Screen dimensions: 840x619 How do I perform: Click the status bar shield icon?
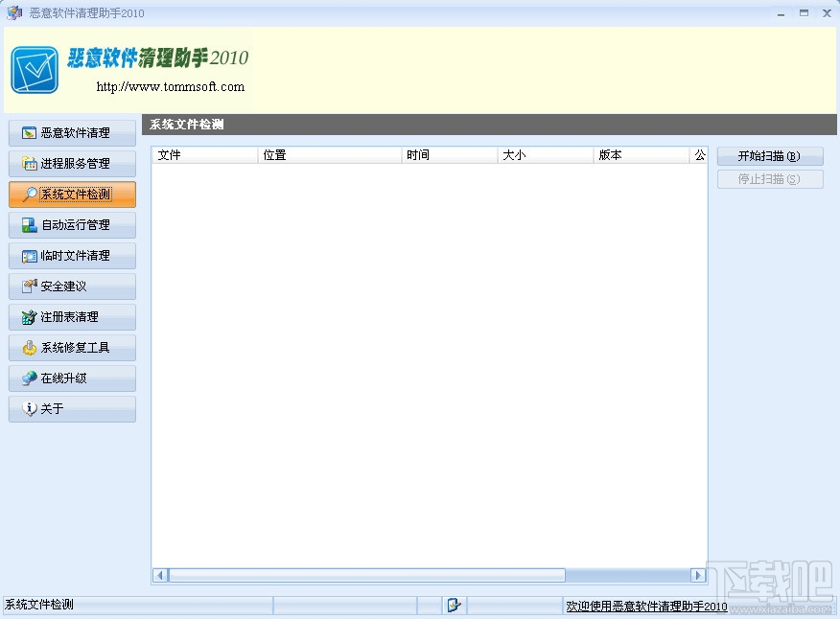pos(454,605)
